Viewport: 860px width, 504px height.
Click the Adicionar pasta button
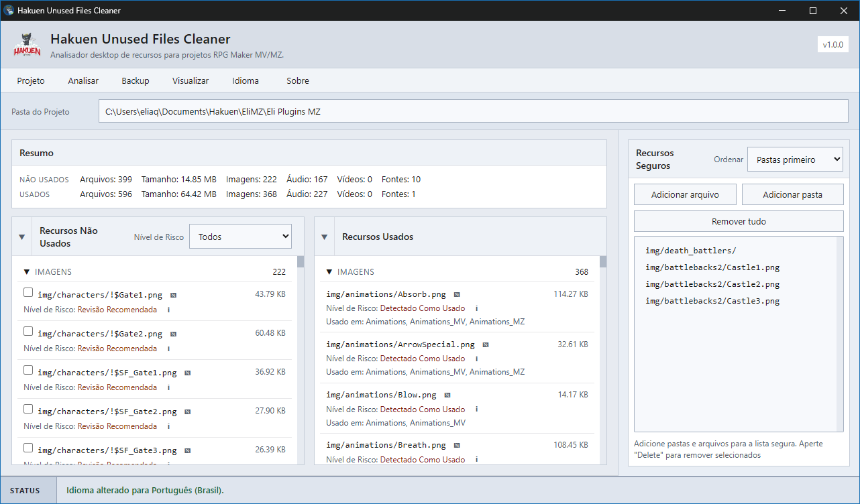pyautogui.click(x=792, y=194)
